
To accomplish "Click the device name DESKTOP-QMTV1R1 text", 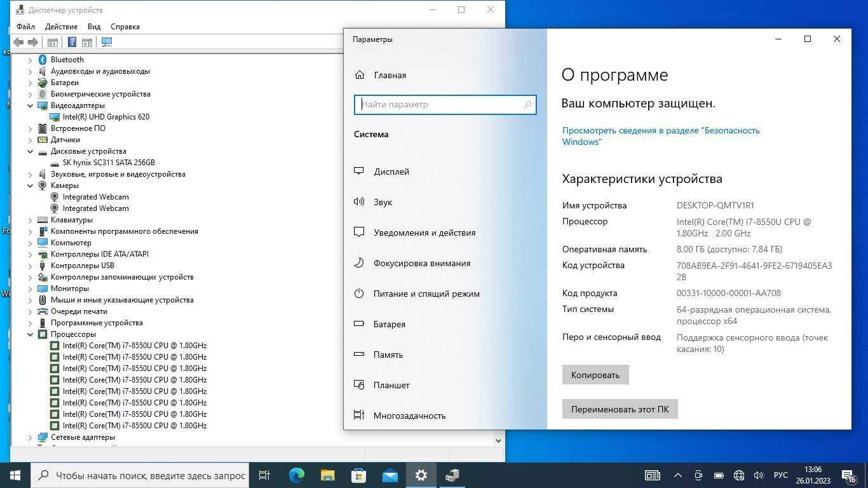I will tap(715, 205).
